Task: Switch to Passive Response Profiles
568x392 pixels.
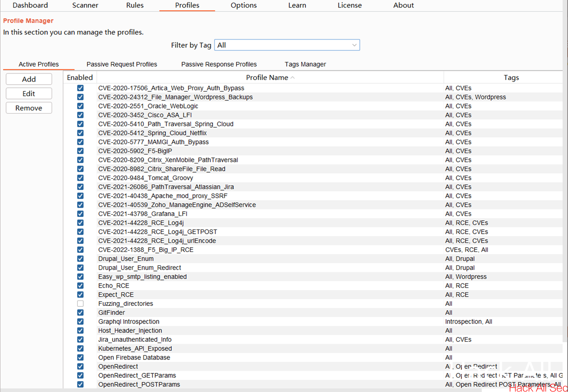Action: 219,64
